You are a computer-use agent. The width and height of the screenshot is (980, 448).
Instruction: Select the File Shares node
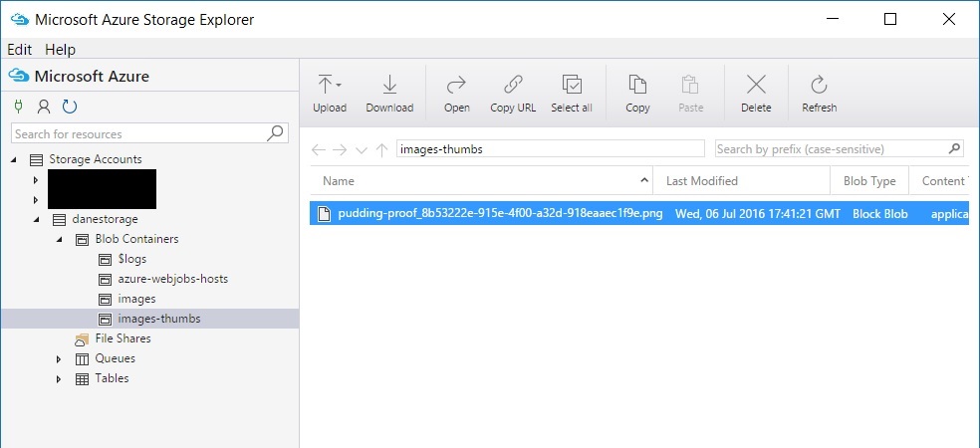123,338
